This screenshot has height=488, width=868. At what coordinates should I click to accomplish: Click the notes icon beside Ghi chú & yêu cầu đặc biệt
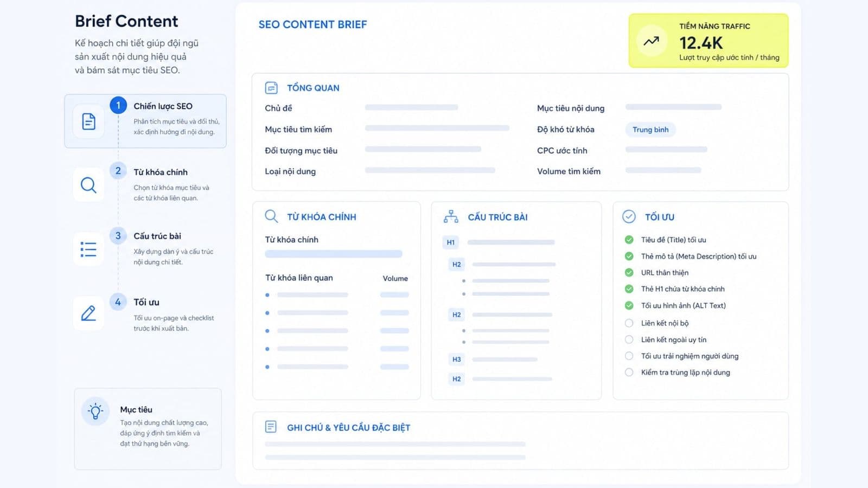coord(271,427)
